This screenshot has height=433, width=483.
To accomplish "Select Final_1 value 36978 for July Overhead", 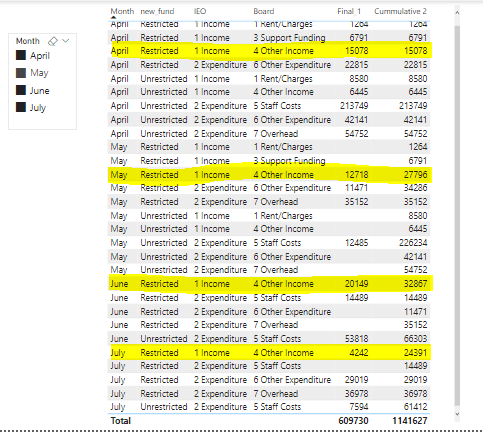I will tap(356, 394).
